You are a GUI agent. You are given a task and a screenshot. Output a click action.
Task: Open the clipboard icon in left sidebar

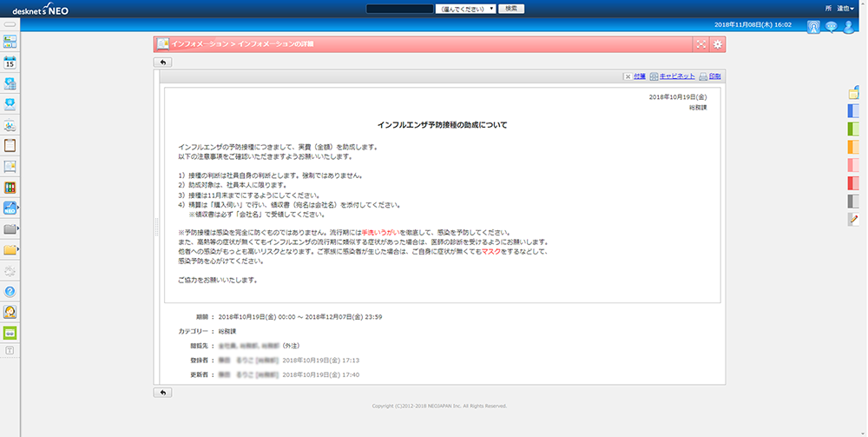(11, 145)
